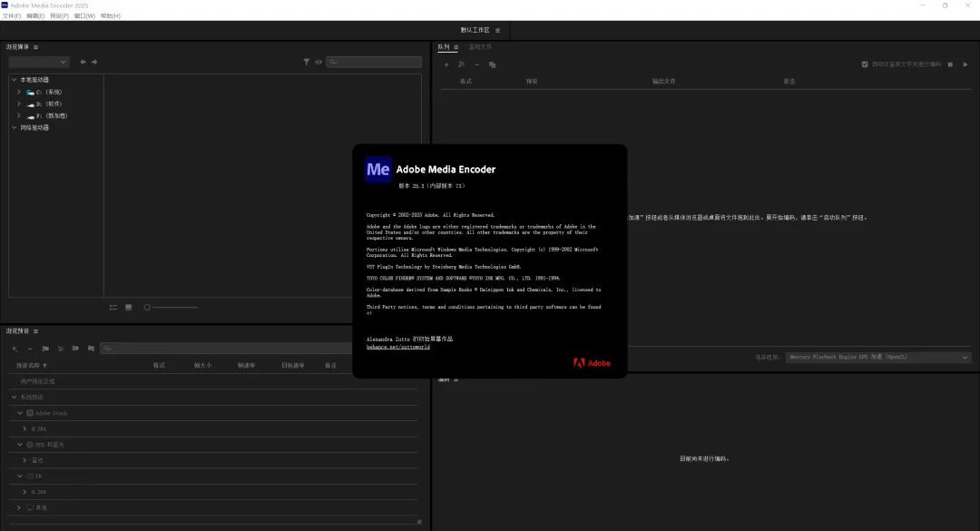Image resolution: width=980 pixels, height=531 pixels.
Task: Switch Media Browser to thumbnail view
Action: click(128, 307)
